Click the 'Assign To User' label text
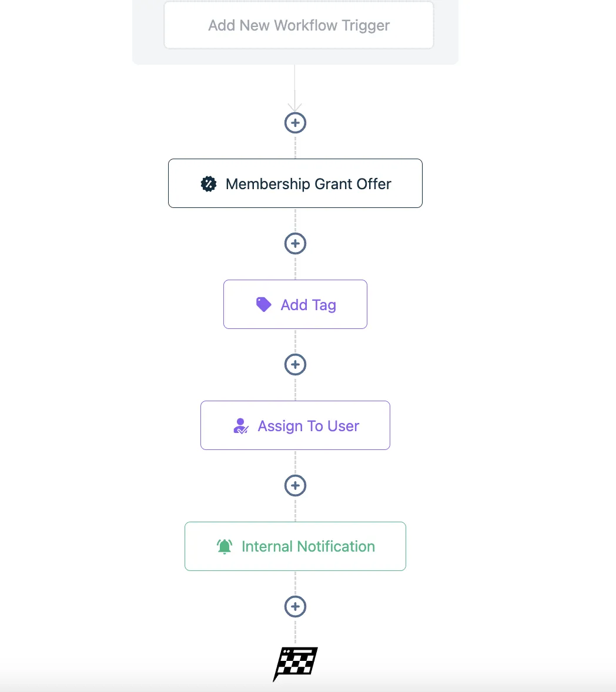Screen dimensions: 616x692 308,426
